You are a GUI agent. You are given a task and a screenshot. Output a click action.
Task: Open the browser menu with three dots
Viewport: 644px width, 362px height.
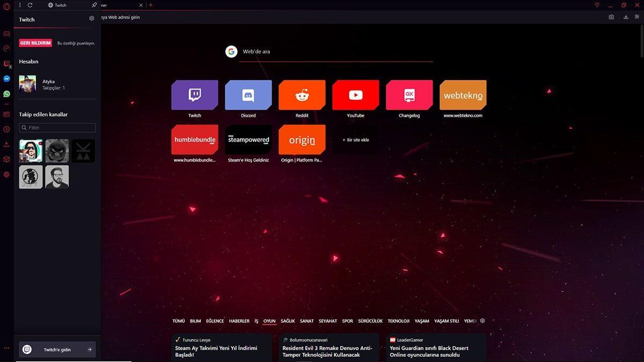(x=19, y=5)
